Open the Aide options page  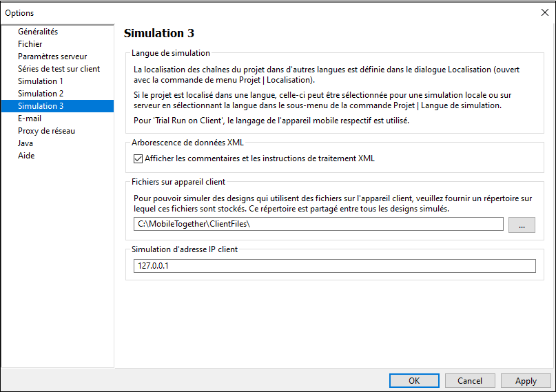26,156
